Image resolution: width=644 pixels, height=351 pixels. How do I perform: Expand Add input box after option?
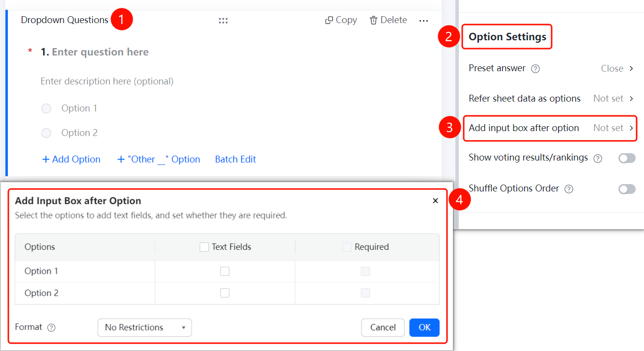pos(550,128)
